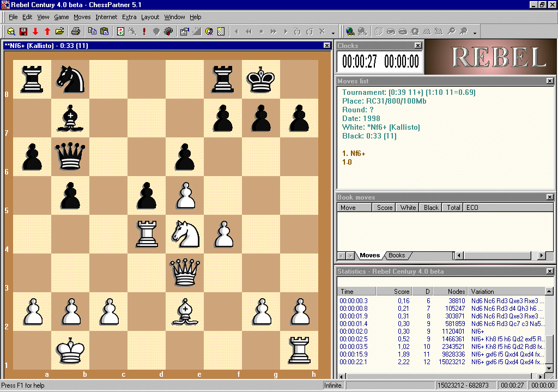Close the Clocks panel
Screen dimensions: 558x392
(418, 46)
